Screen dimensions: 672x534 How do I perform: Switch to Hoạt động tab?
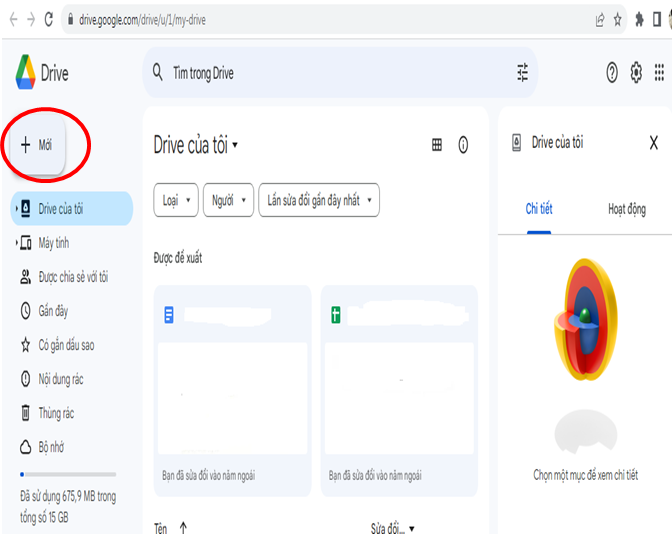coord(627,209)
